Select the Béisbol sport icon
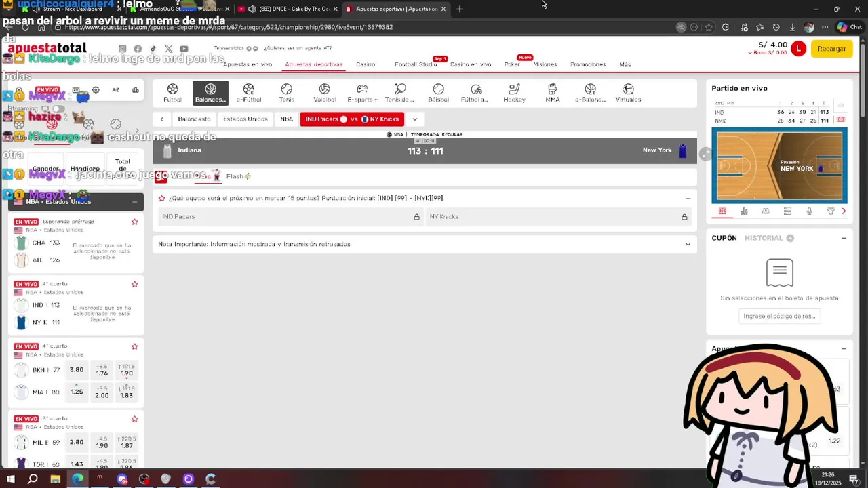The width and height of the screenshot is (868, 488). [x=438, y=93]
